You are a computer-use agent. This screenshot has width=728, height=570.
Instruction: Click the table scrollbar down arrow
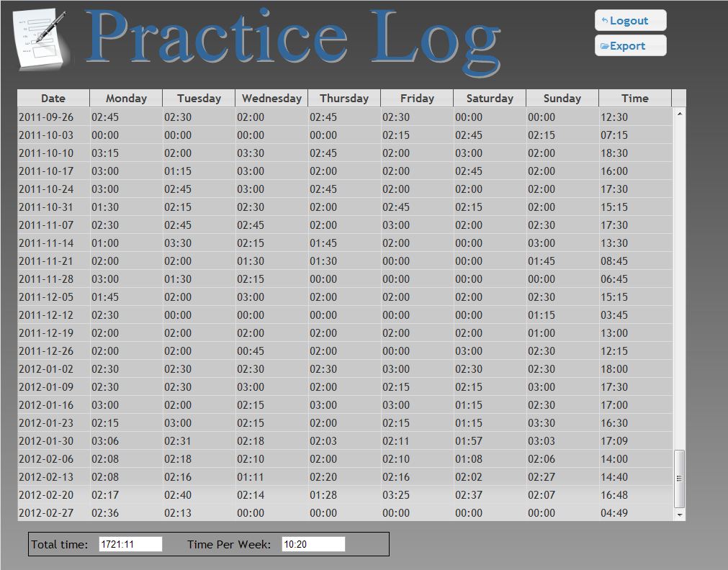(680, 515)
